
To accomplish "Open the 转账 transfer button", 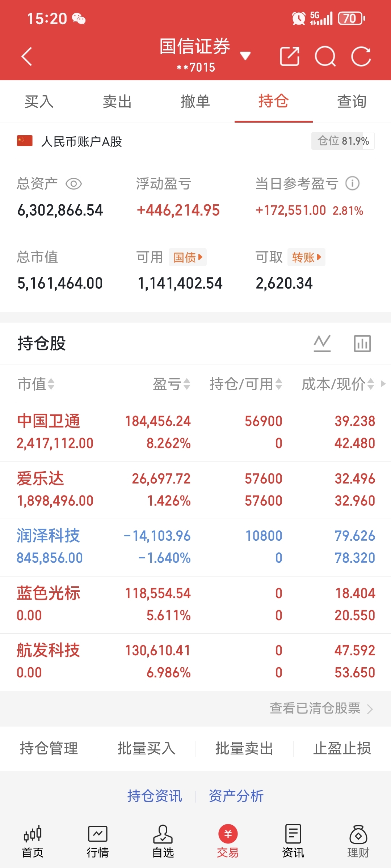I will (x=306, y=257).
